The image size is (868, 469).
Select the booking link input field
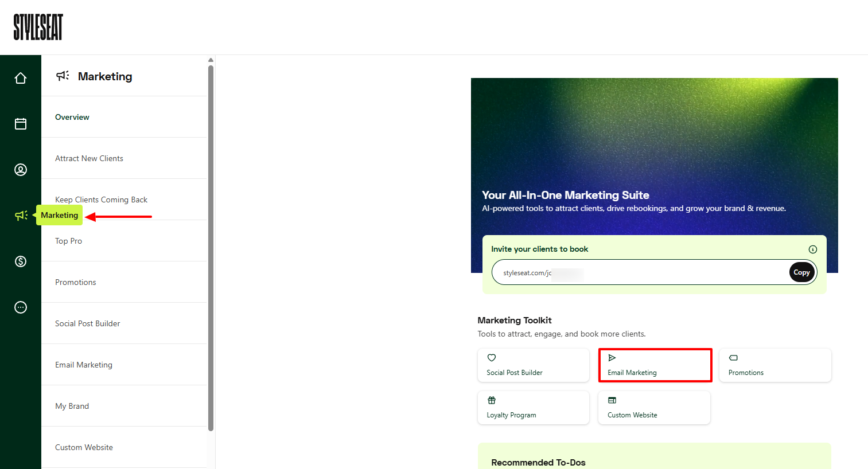click(631, 272)
